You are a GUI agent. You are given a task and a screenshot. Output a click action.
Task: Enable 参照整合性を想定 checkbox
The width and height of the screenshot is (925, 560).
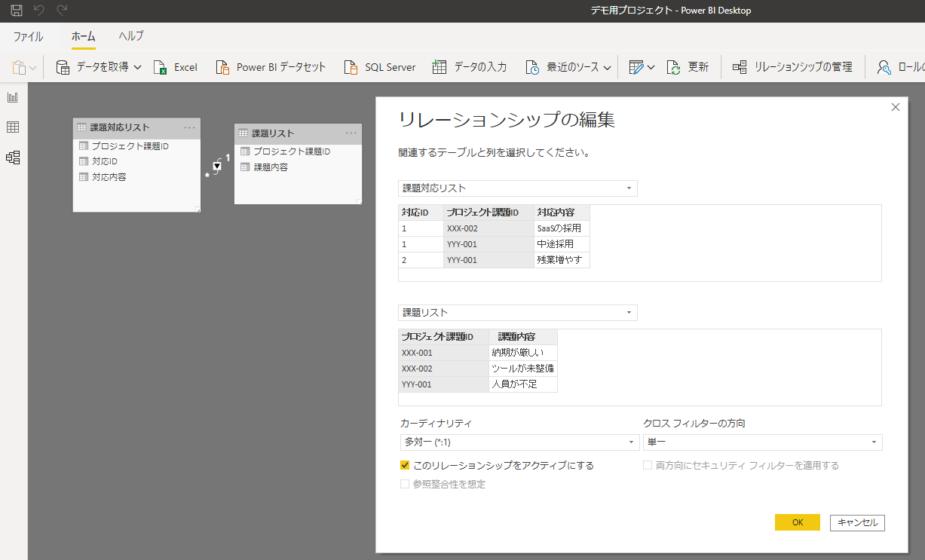(x=405, y=483)
